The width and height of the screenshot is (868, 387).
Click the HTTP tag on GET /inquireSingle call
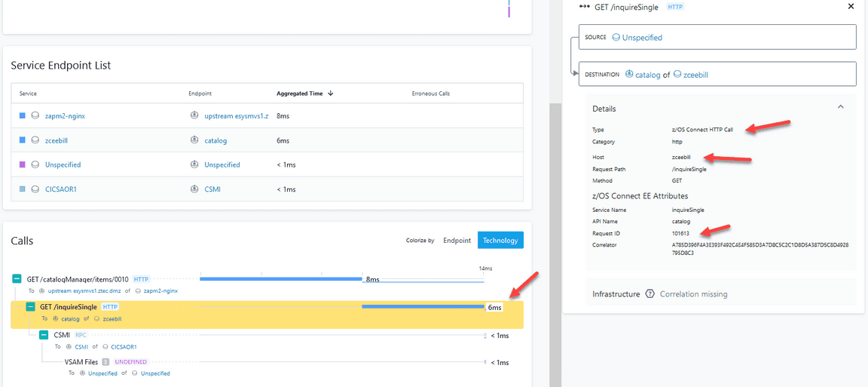click(x=110, y=306)
